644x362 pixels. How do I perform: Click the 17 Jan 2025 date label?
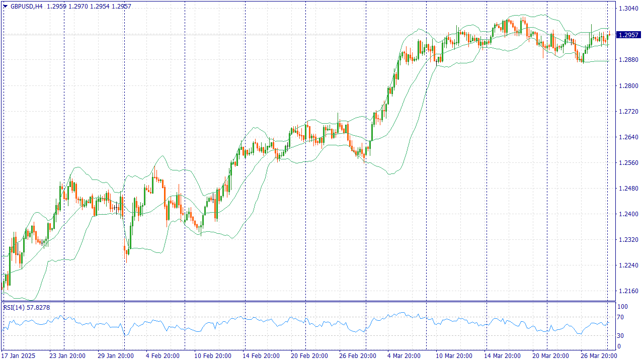click(18, 356)
